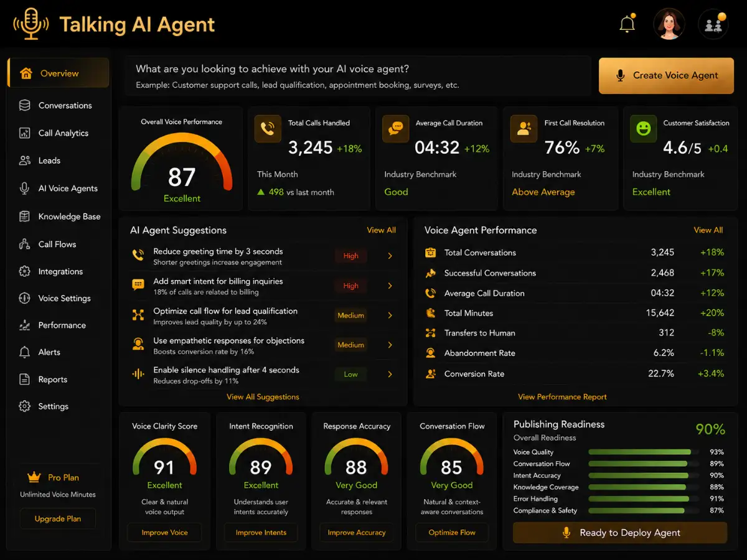Click the Customer Satisfaction smiley icon
747x560 pixels.
(x=643, y=129)
